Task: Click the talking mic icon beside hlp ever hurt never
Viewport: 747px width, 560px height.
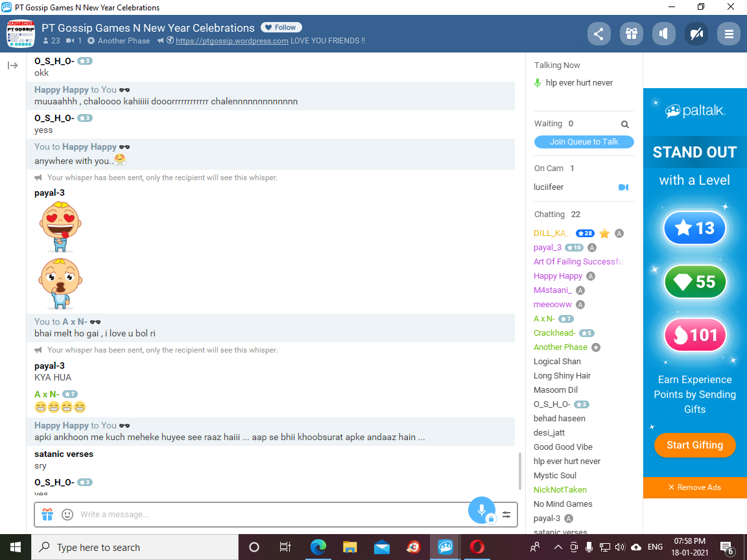Action: pyautogui.click(x=538, y=83)
